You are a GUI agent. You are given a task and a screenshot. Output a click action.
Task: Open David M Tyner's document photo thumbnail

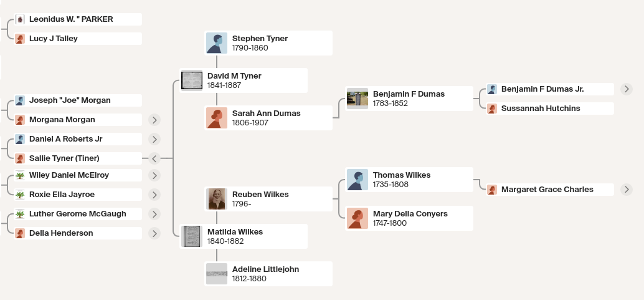pyautogui.click(x=192, y=80)
